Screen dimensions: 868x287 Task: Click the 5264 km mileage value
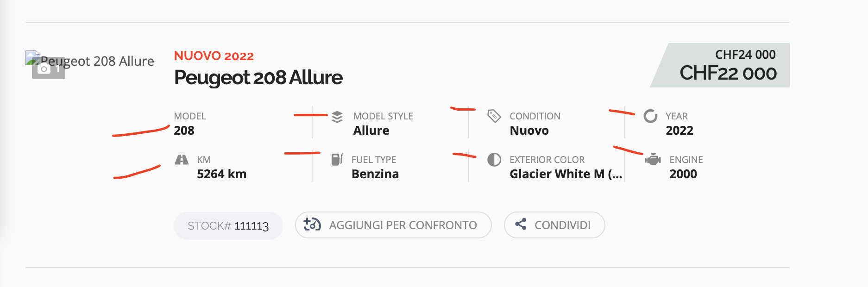point(221,174)
